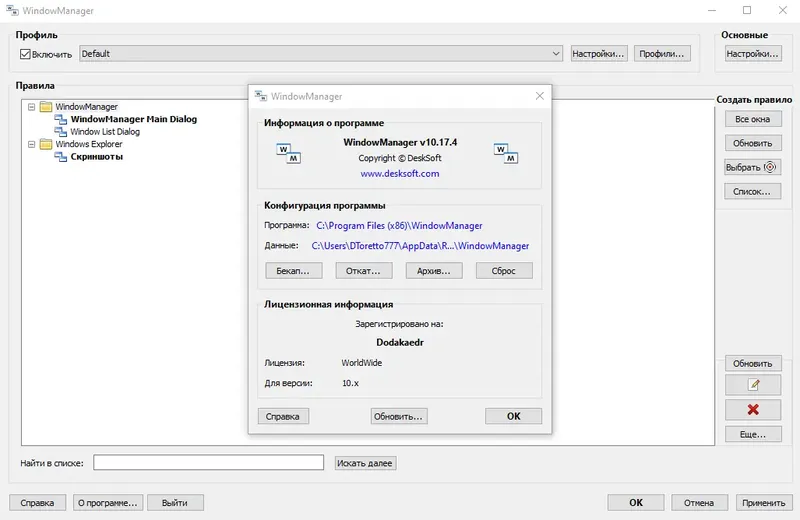Image resolution: width=800 pixels, height=520 pixels.
Task: Click the Искать далее button
Action: pos(365,463)
